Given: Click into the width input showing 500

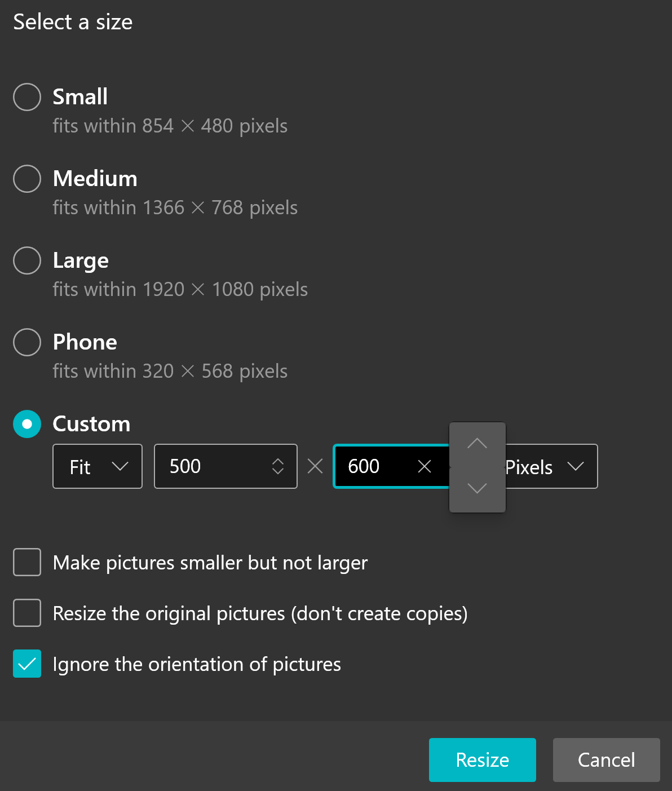Looking at the screenshot, I should (209, 466).
